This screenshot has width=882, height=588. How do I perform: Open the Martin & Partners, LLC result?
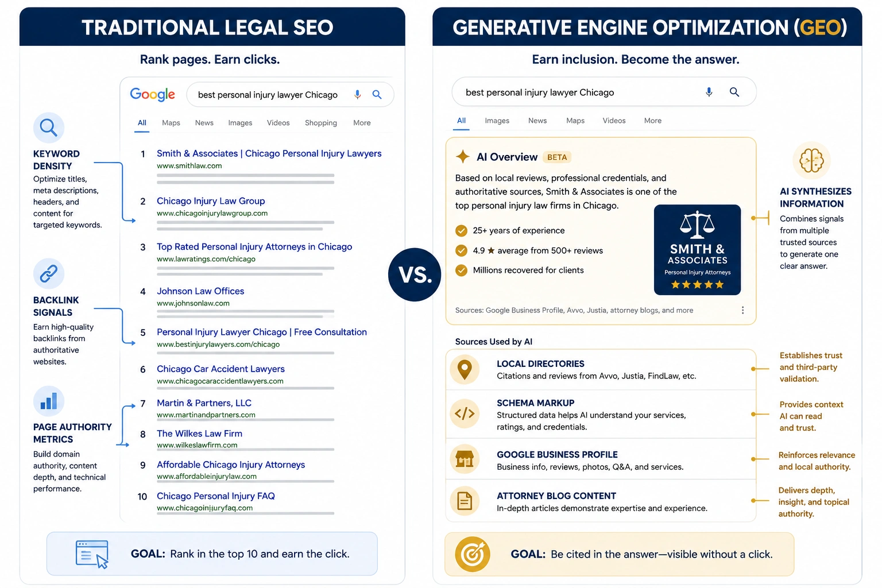204,403
